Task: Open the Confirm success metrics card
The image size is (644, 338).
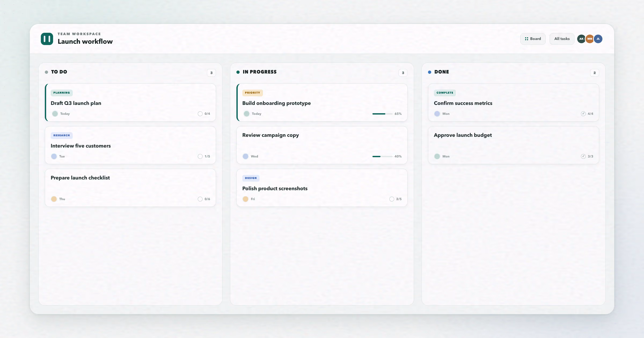Action: (514, 102)
